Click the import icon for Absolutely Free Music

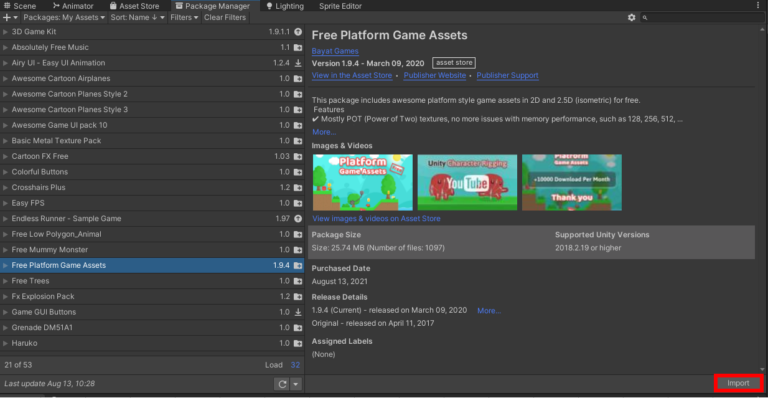tap(298, 47)
